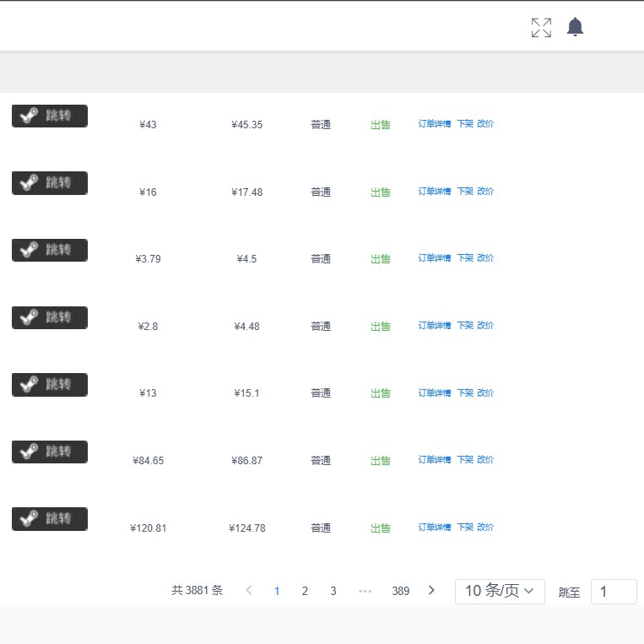Click Steam 跳转 button for ¥16 item

(50, 182)
